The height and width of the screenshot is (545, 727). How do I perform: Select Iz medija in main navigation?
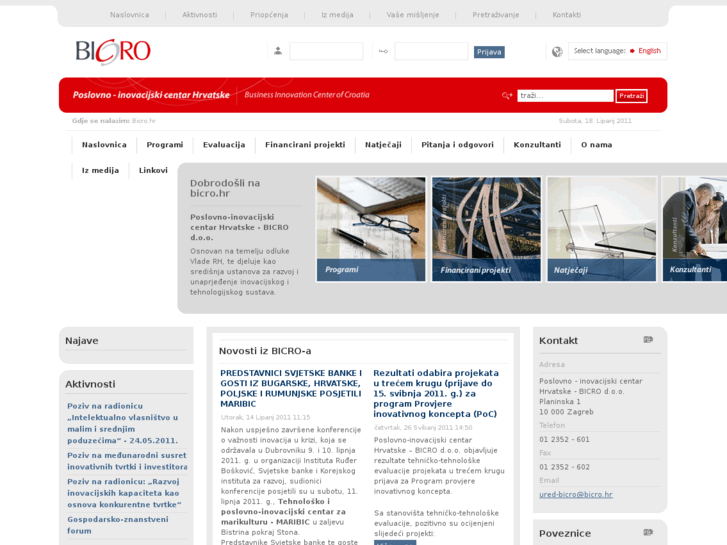click(100, 170)
